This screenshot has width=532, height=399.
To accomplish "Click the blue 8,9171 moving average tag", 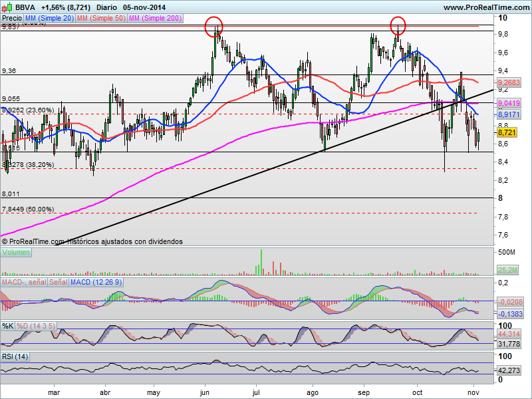I will (509, 114).
